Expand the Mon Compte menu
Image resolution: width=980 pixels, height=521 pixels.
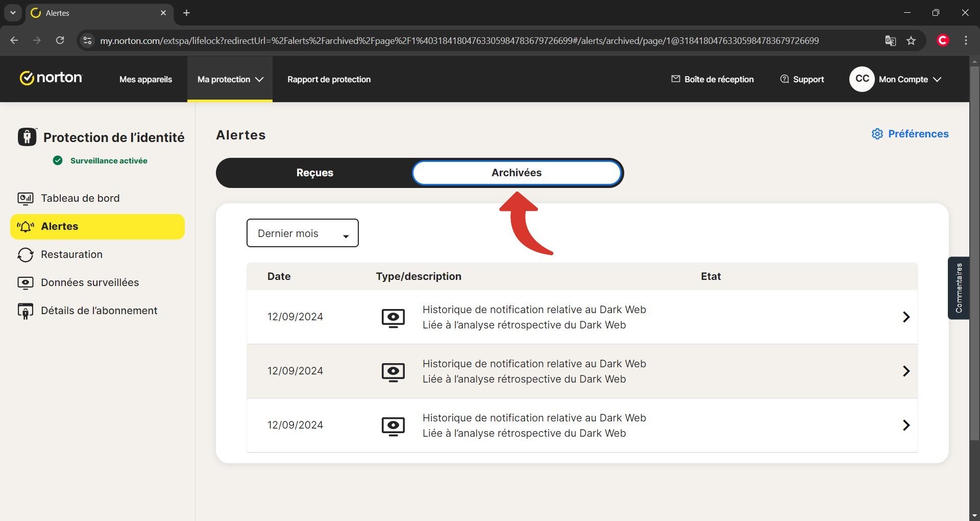pos(910,79)
